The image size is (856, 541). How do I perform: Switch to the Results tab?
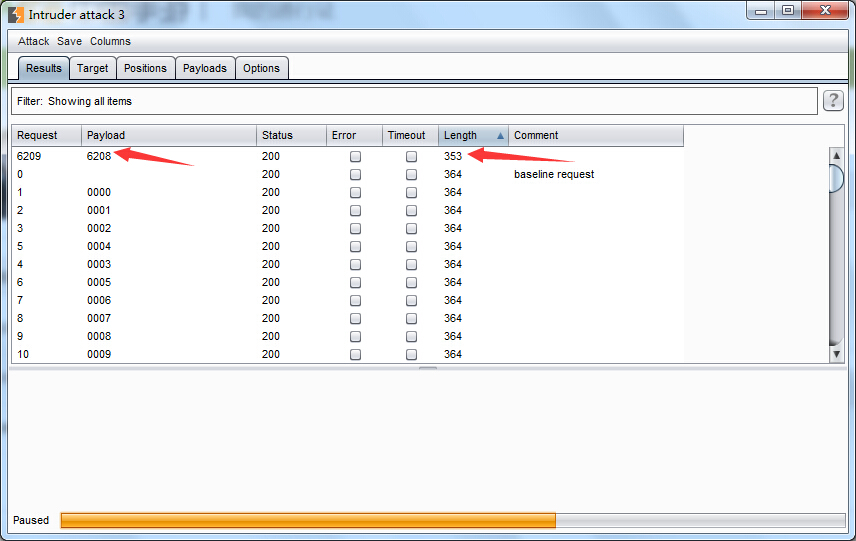[44, 68]
